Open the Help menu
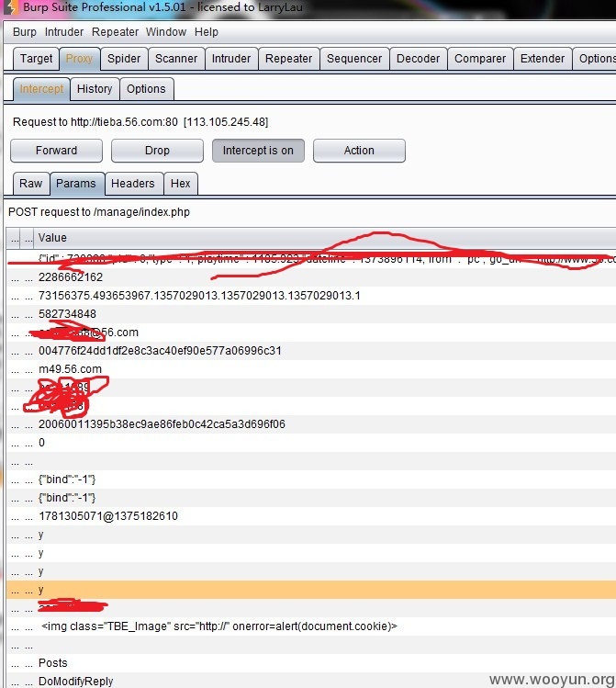This screenshot has height=688, width=616. point(207,32)
